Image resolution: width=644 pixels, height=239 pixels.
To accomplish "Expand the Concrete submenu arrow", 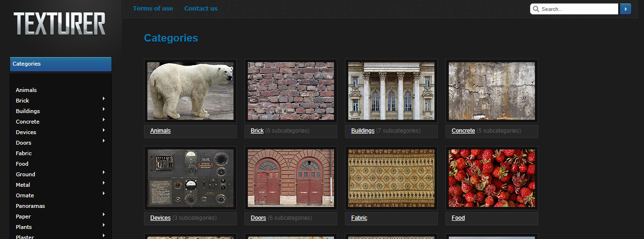I will click(x=104, y=120).
